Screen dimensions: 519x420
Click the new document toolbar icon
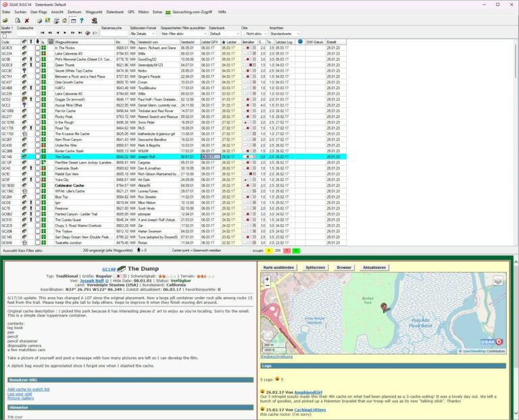[x=18, y=21]
